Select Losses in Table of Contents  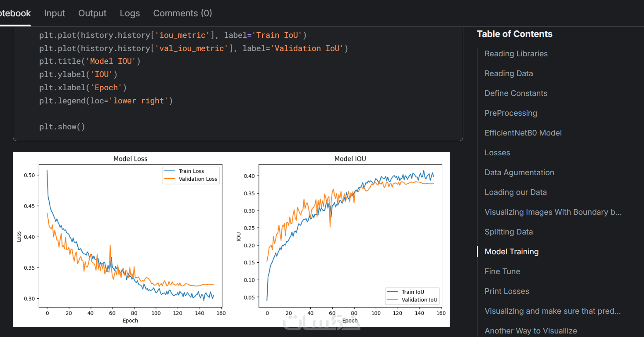(x=497, y=153)
